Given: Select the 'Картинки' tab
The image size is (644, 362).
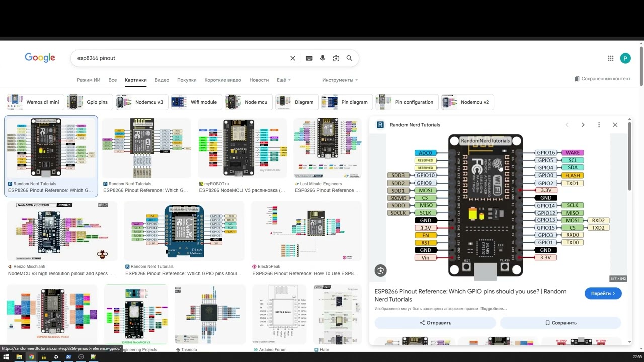Looking at the screenshot, I should [136, 80].
